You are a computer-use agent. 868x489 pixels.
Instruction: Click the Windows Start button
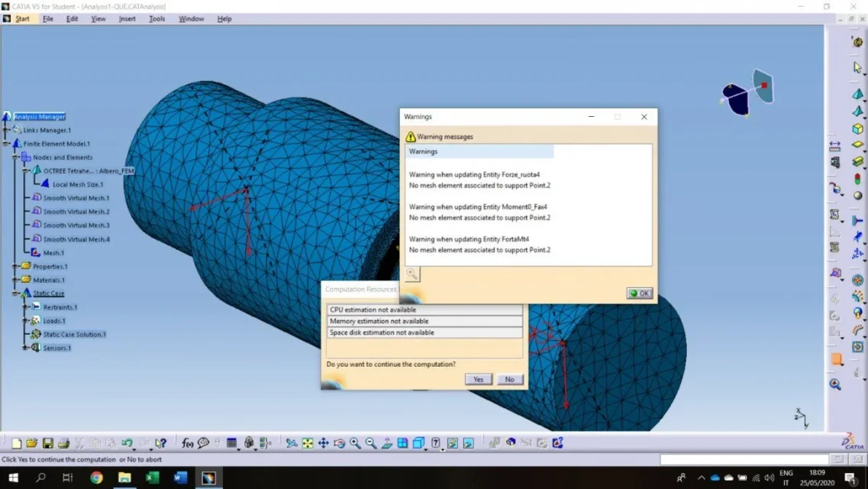[13, 478]
